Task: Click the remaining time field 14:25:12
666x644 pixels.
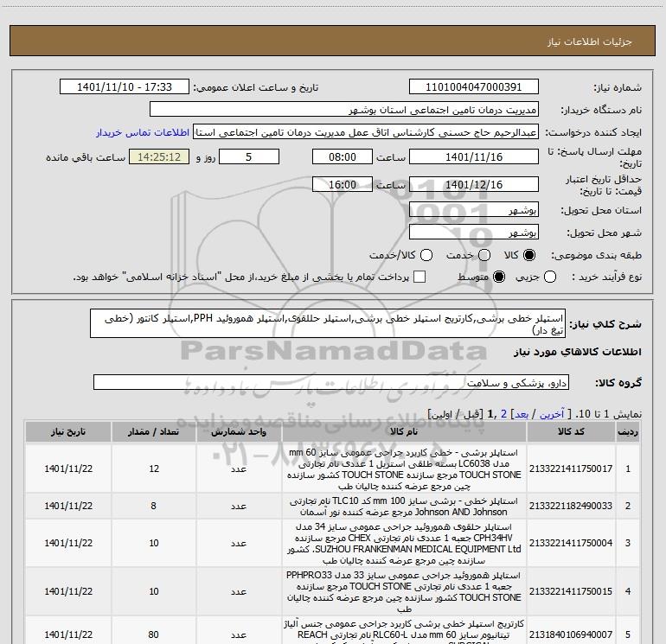Action: pos(159,157)
